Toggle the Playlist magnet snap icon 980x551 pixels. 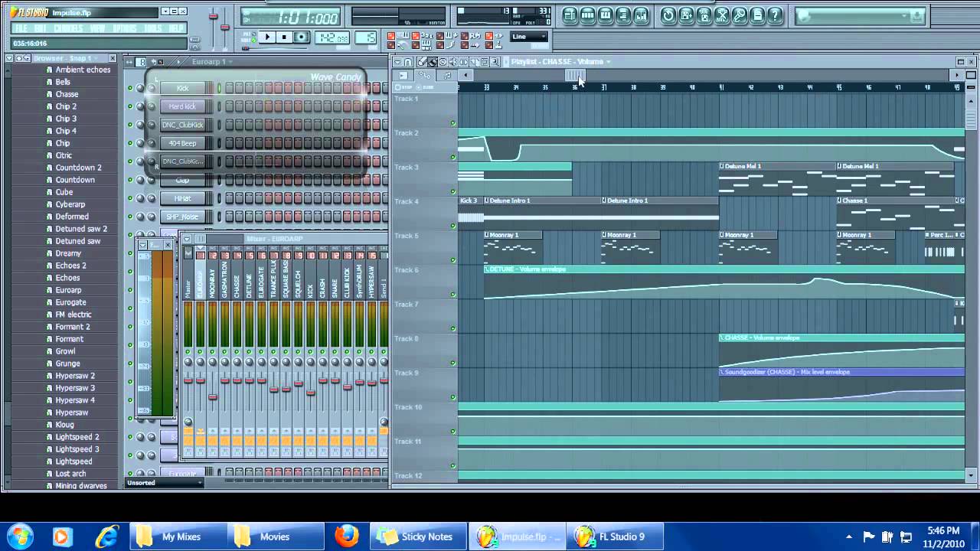pyautogui.click(x=408, y=62)
